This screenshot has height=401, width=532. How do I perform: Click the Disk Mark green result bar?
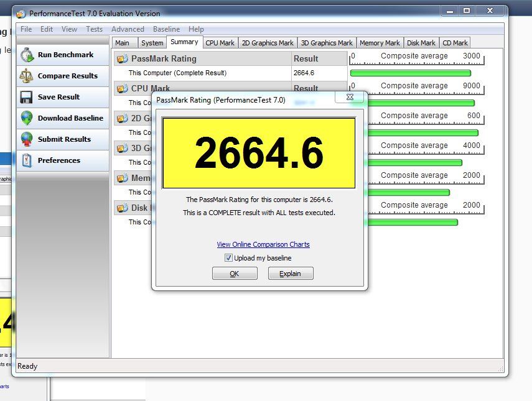(413, 223)
